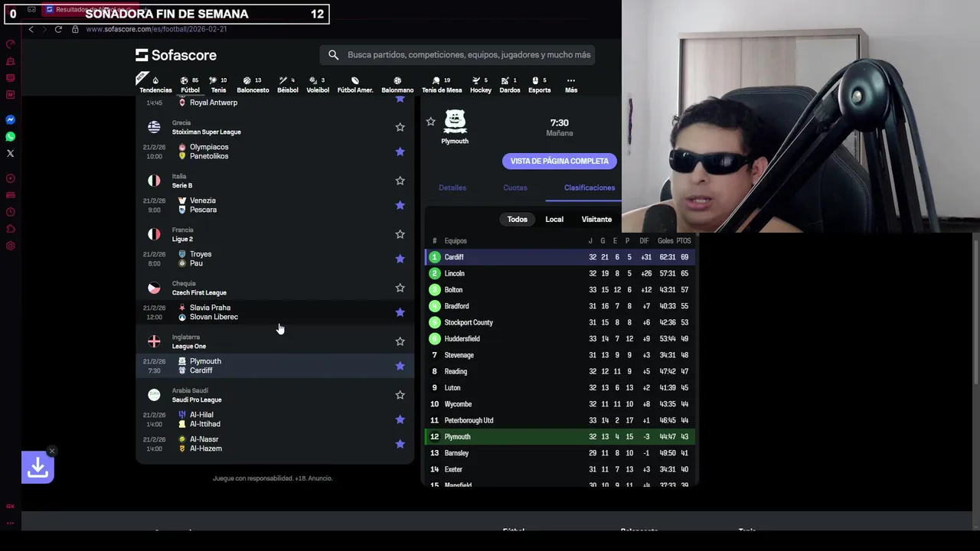Open the sidebar Settings gear icon
The height and width of the screenshot is (551, 980).
point(11,246)
